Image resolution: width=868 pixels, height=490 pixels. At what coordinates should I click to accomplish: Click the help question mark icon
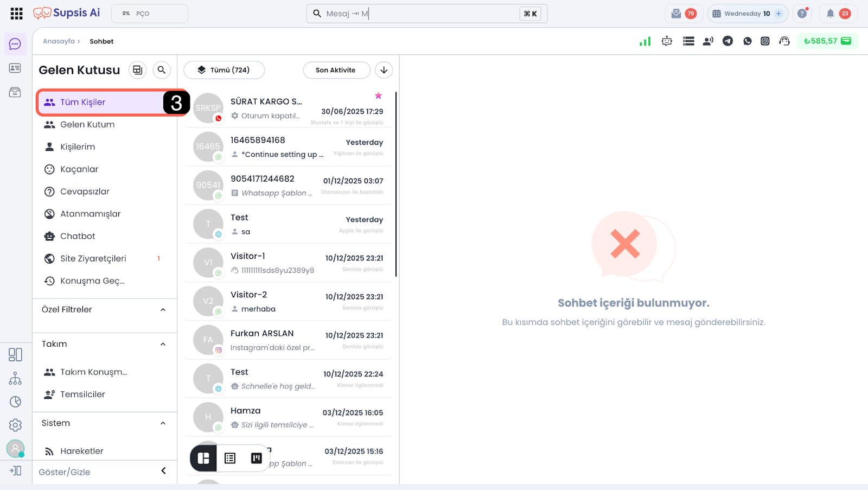point(802,14)
